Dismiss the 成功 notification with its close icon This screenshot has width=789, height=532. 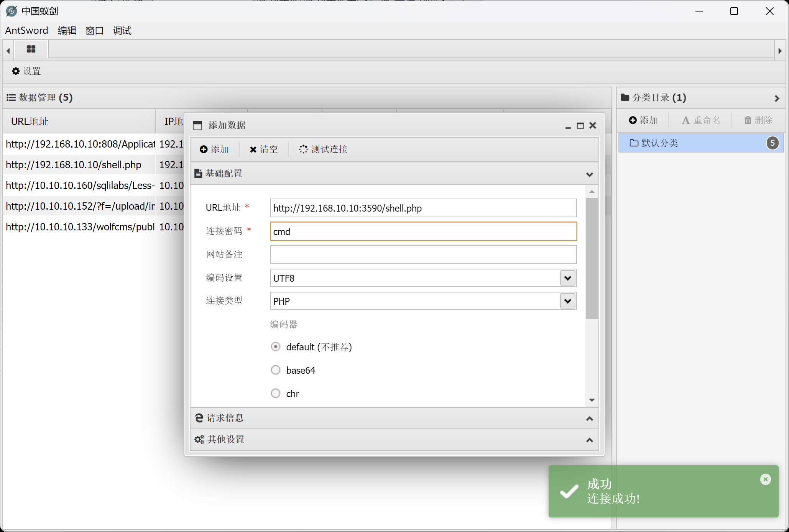[x=765, y=479]
